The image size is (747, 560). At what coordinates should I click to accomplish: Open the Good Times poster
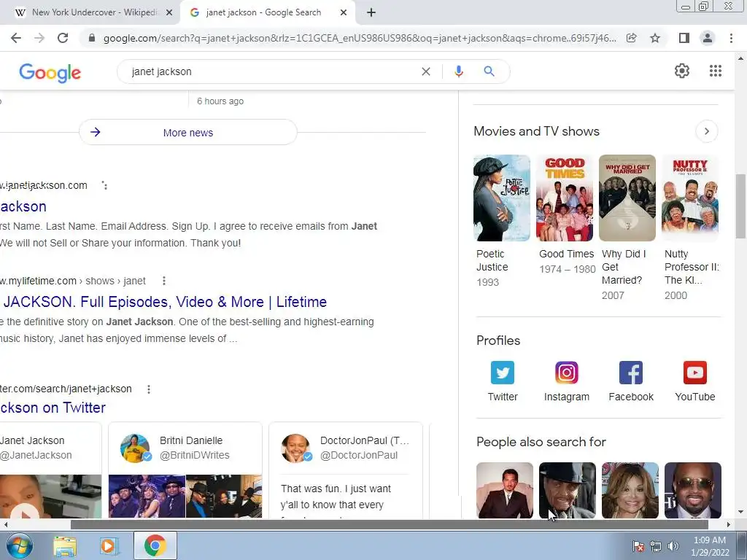pyautogui.click(x=565, y=198)
